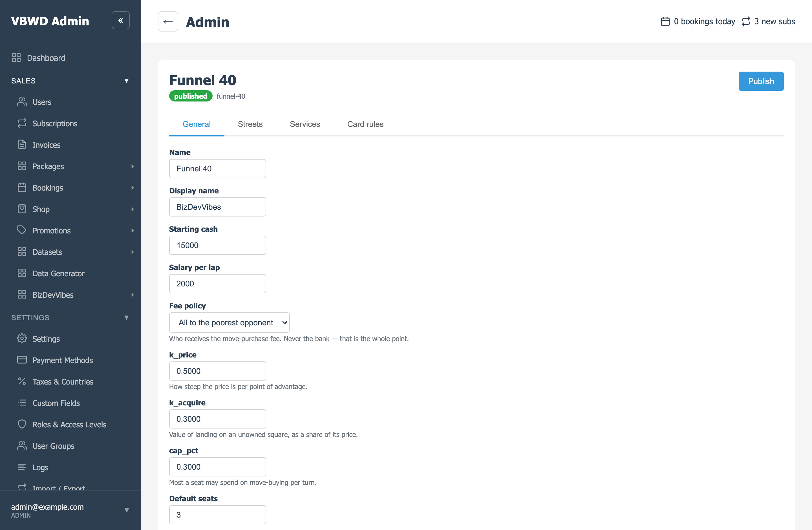Click the Payment Methods card icon
This screenshot has width=812, height=530.
pos(22,360)
